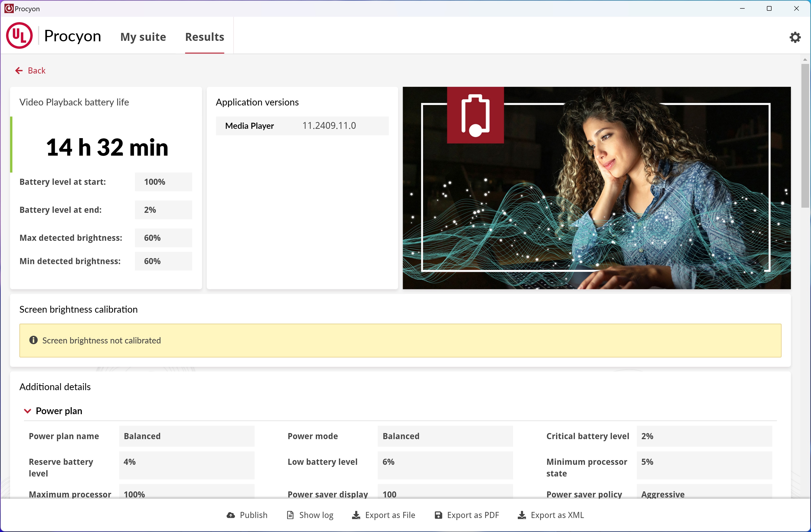Collapse the Power plan section chevron
This screenshot has height=532, width=811.
(x=28, y=411)
